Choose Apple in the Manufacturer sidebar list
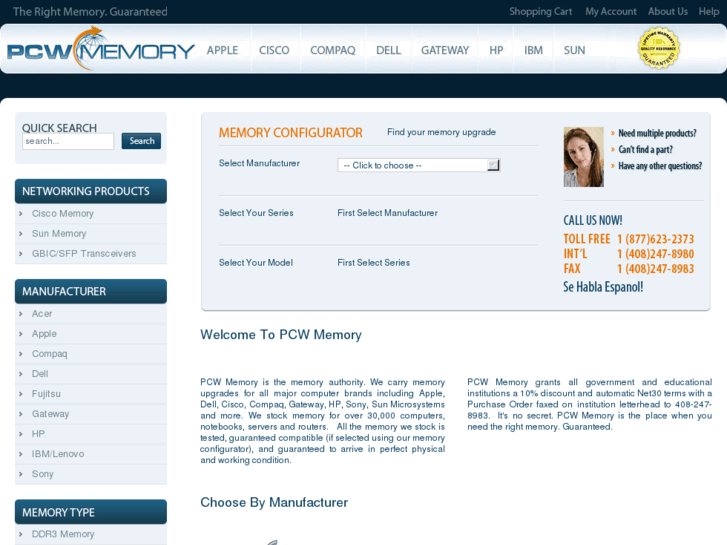 44,333
